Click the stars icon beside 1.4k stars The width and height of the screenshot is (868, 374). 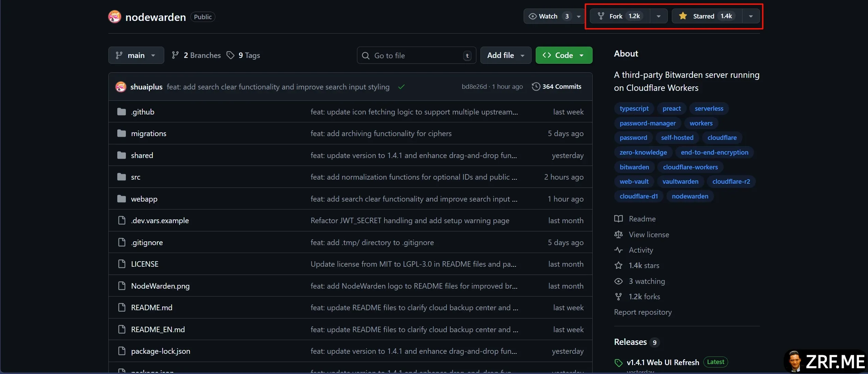click(x=618, y=265)
